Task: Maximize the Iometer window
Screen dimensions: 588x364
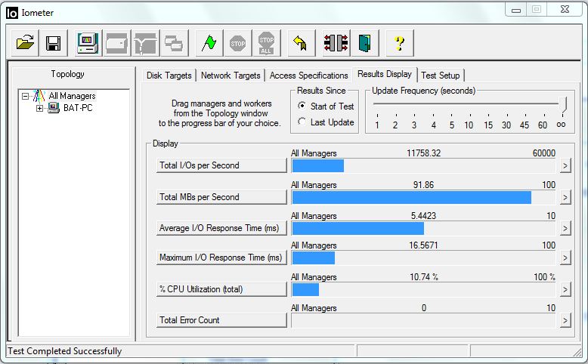Action: tap(537, 9)
